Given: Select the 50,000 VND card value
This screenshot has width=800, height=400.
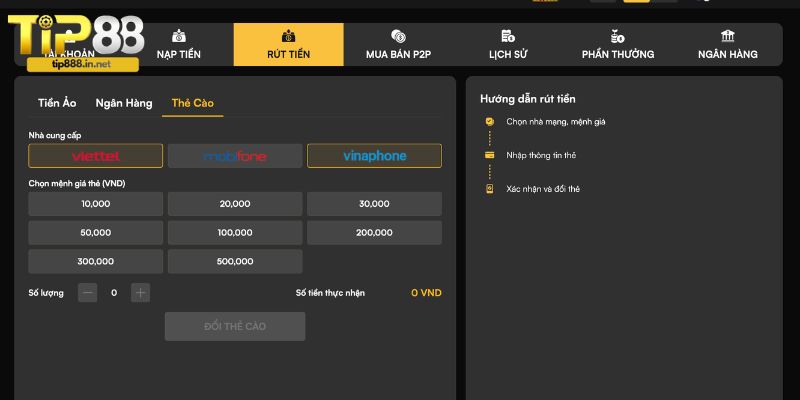Looking at the screenshot, I should 96,233.
